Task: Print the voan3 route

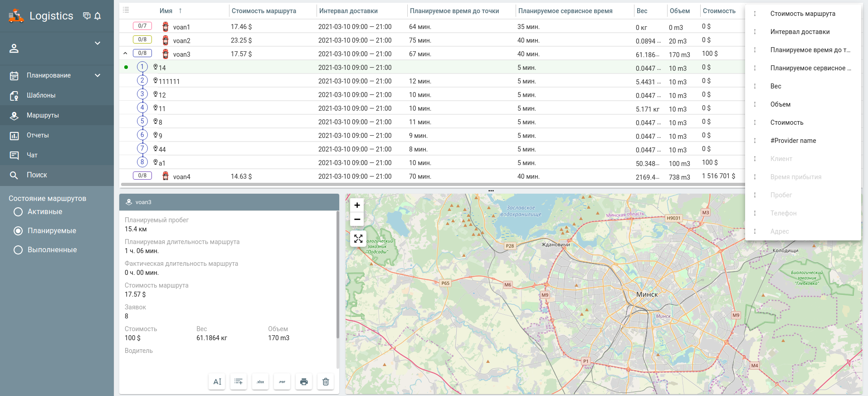Action: [x=304, y=382]
